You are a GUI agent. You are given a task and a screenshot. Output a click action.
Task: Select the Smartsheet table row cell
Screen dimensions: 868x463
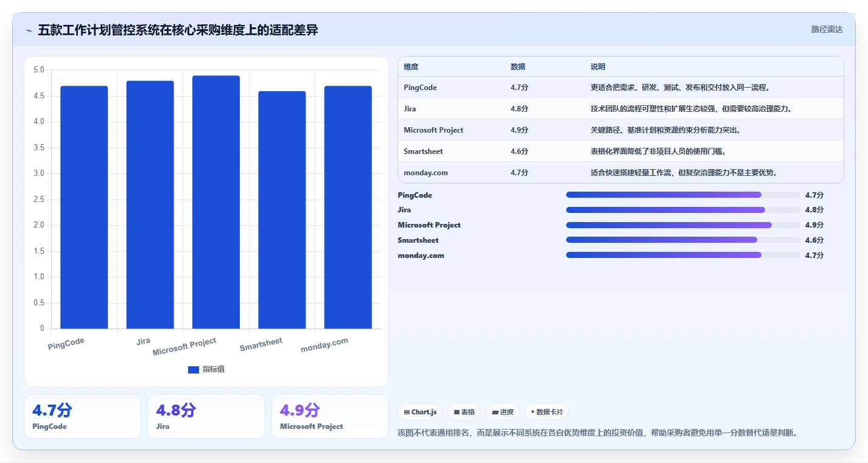point(423,151)
